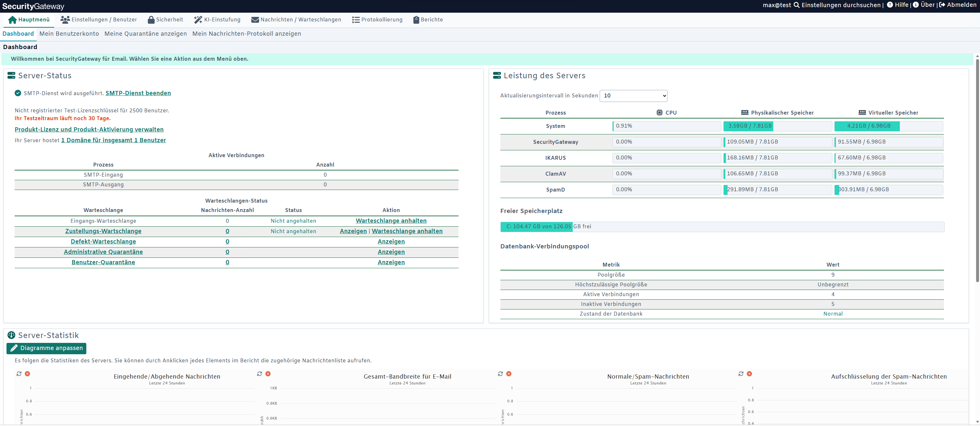Switch to Mein Benutzerkonto tab
This screenshot has width=980, height=426.
point(69,34)
